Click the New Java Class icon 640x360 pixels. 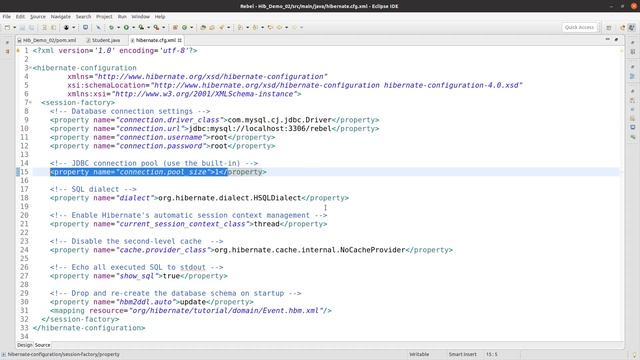[184, 27]
